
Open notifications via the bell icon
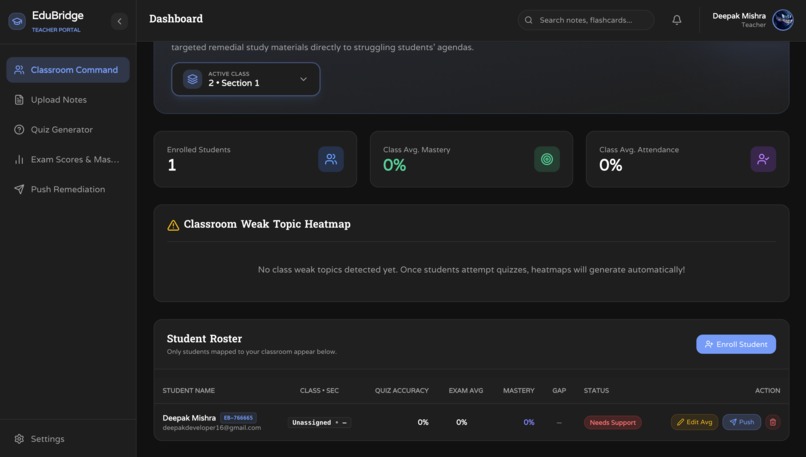coord(677,20)
